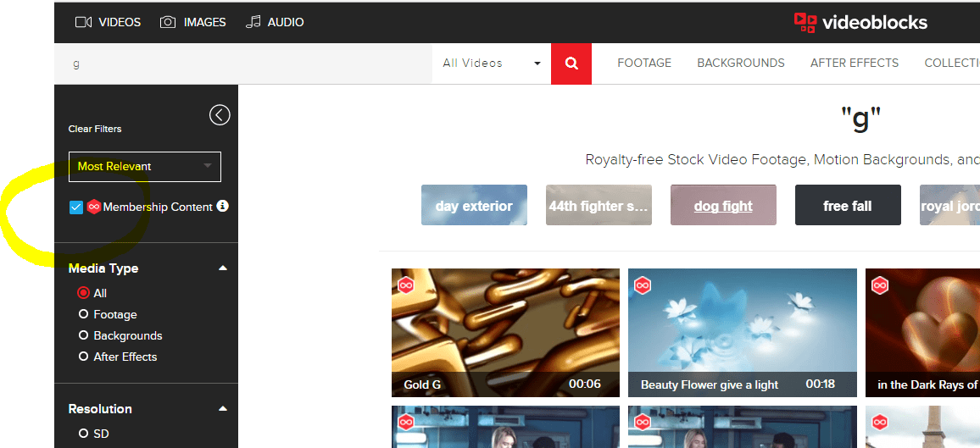Click the red search magnifier button
Screen dimensions: 980x448
[571, 64]
